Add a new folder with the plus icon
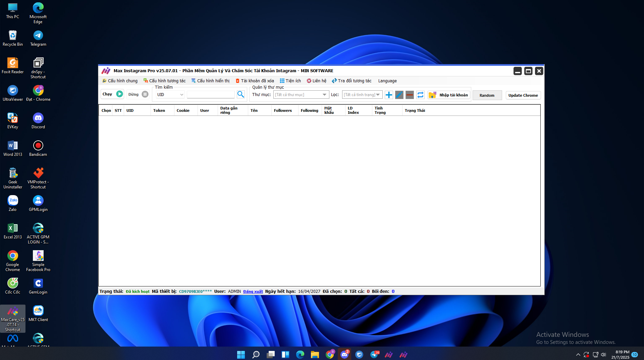 (x=389, y=95)
